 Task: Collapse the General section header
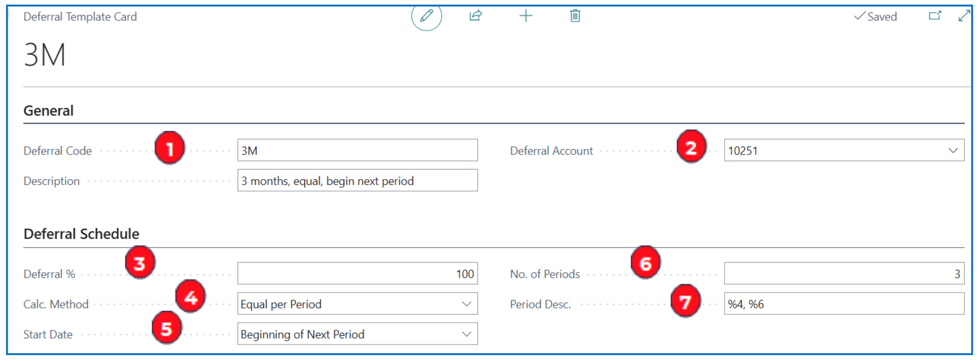coord(48,111)
